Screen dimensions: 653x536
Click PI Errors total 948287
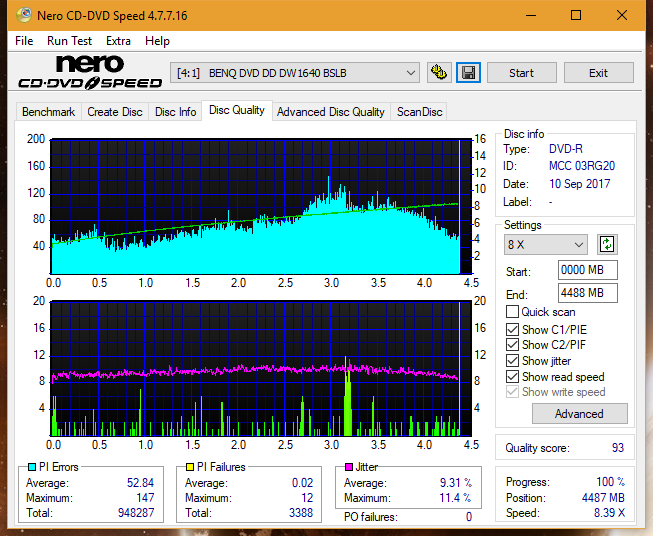(136, 513)
